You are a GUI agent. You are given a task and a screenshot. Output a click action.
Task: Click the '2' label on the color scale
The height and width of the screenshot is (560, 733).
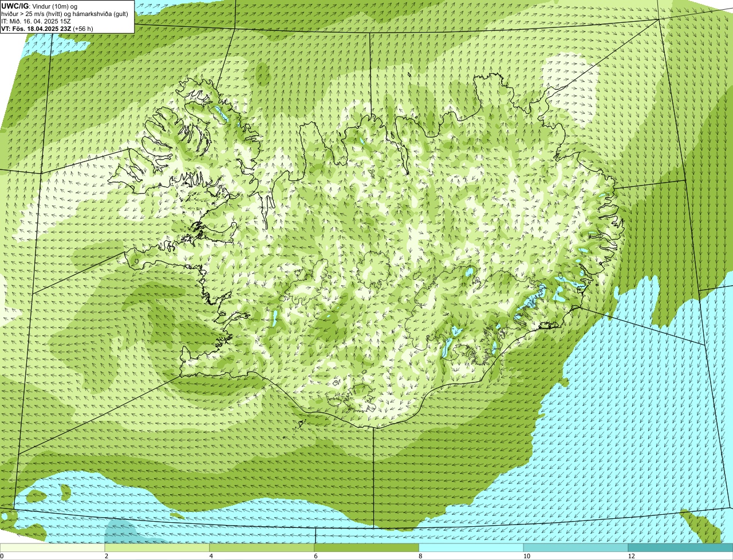107,556
